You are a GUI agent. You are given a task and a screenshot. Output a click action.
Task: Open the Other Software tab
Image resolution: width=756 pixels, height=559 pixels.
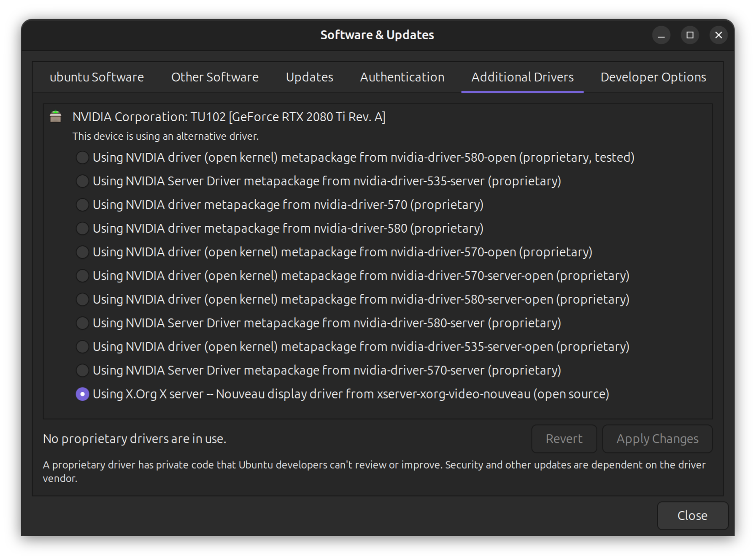tap(215, 77)
